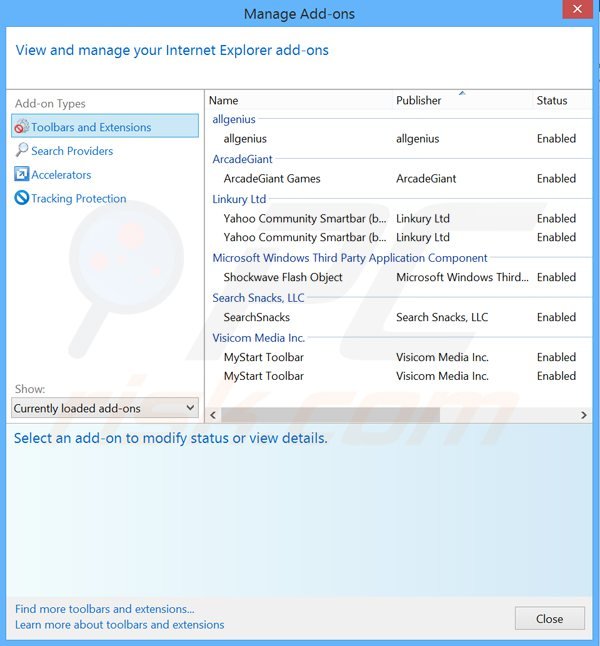
Task: Open Tracking Protection add-on type
Action: (x=79, y=199)
